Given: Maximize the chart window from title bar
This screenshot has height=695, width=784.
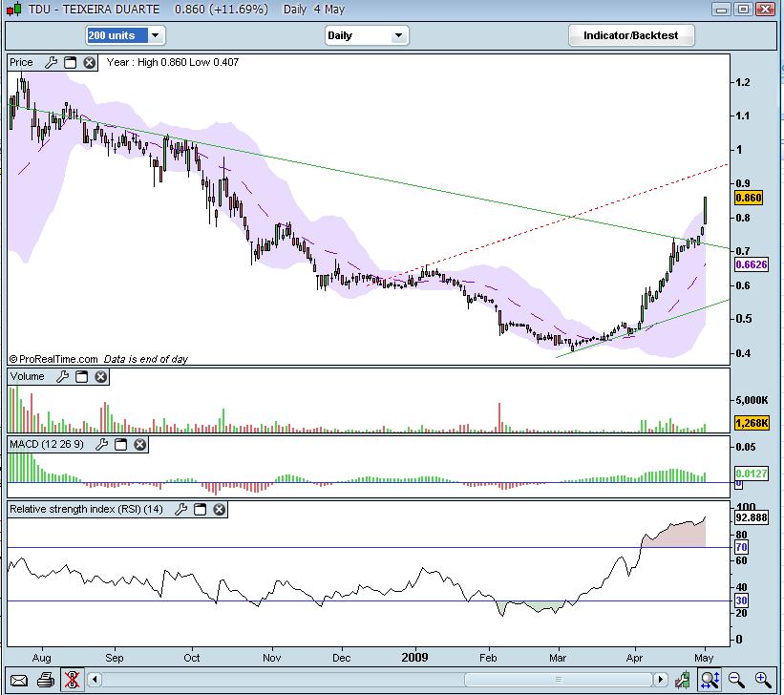Looking at the screenshot, I should pyautogui.click(x=744, y=9).
